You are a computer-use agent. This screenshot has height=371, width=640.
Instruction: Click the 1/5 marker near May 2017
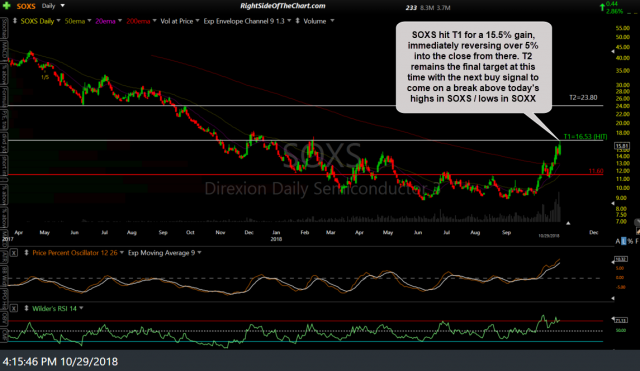click(x=45, y=77)
